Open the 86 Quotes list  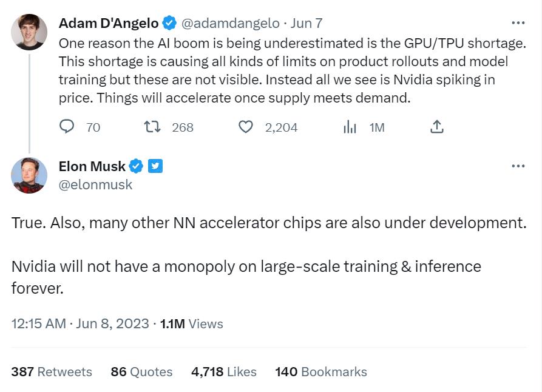141,371
